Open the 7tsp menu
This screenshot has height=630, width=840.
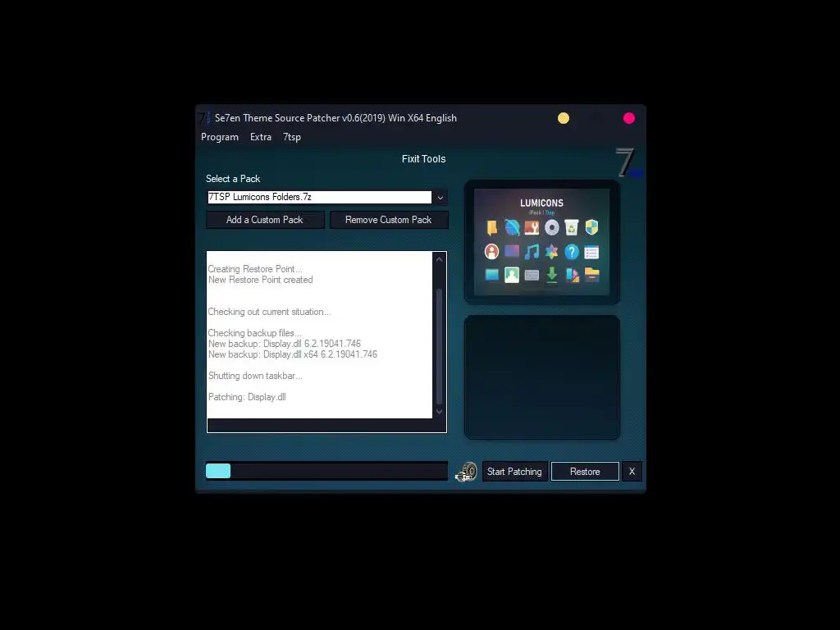pos(292,137)
